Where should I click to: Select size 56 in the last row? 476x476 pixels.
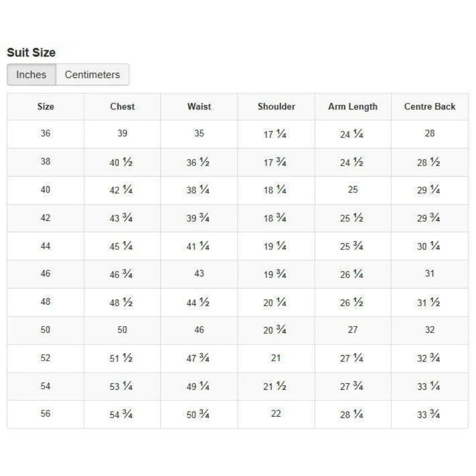pyautogui.click(x=45, y=414)
